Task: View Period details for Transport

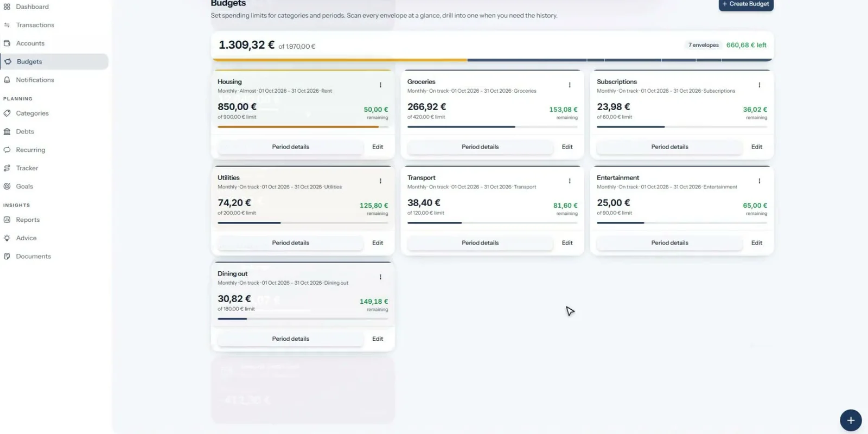Action: [x=480, y=243]
